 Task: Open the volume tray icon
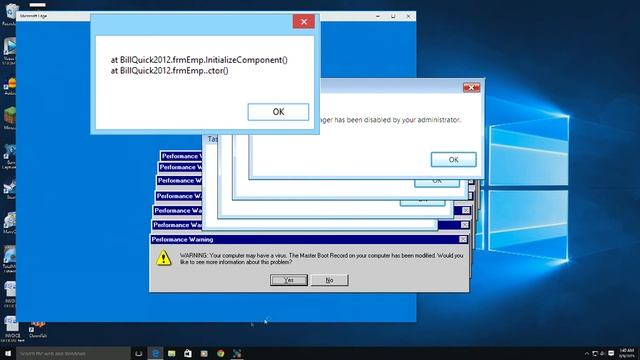(x=602, y=353)
